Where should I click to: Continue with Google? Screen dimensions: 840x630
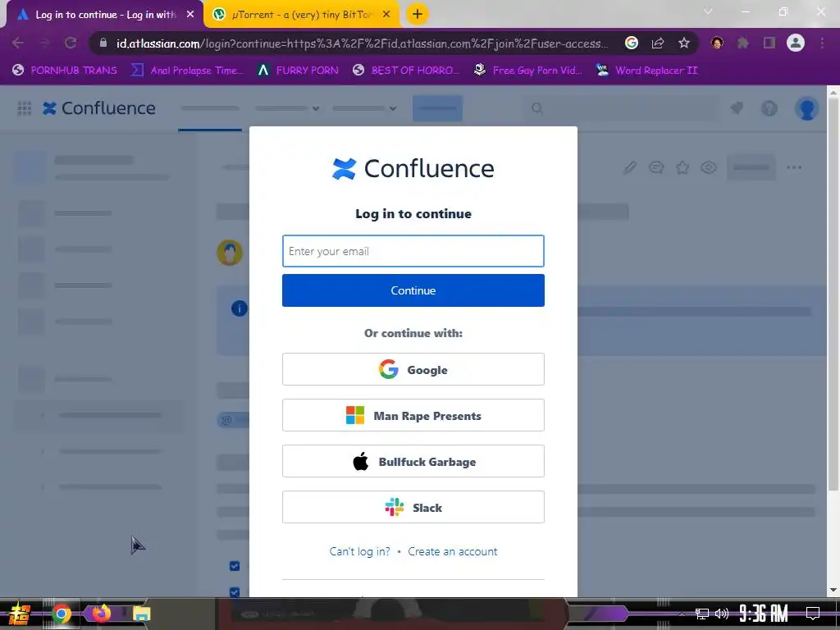413,369
